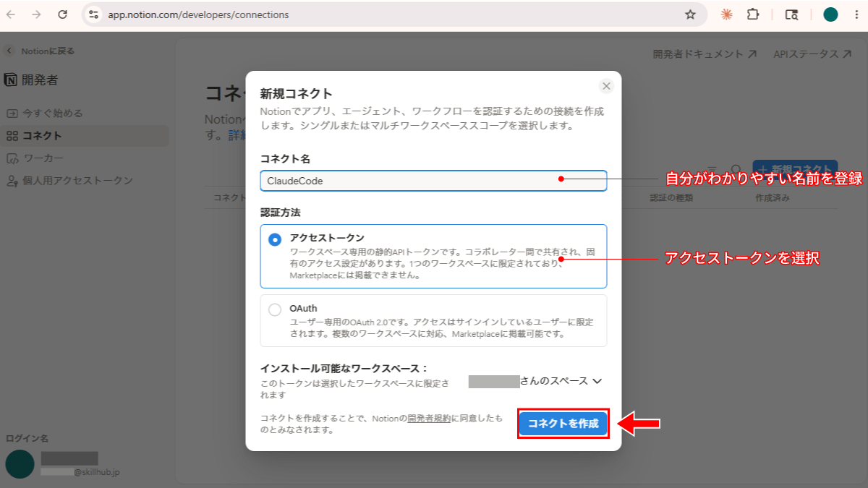Screen dimensions: 868x488
Task: Click the 作成済み column header
Action: 773,197
